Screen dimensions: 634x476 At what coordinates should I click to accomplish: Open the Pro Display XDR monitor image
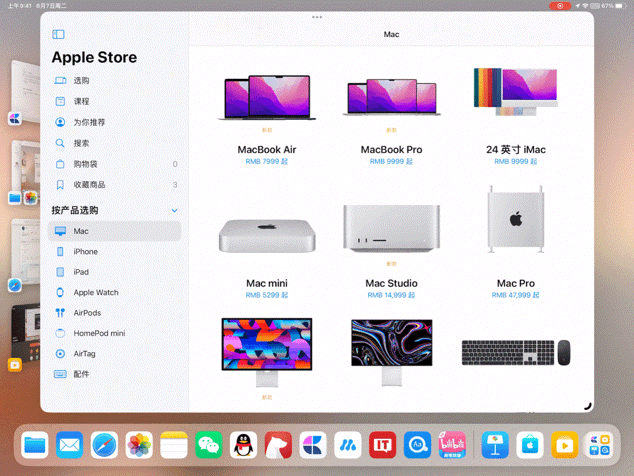point(391,352)
